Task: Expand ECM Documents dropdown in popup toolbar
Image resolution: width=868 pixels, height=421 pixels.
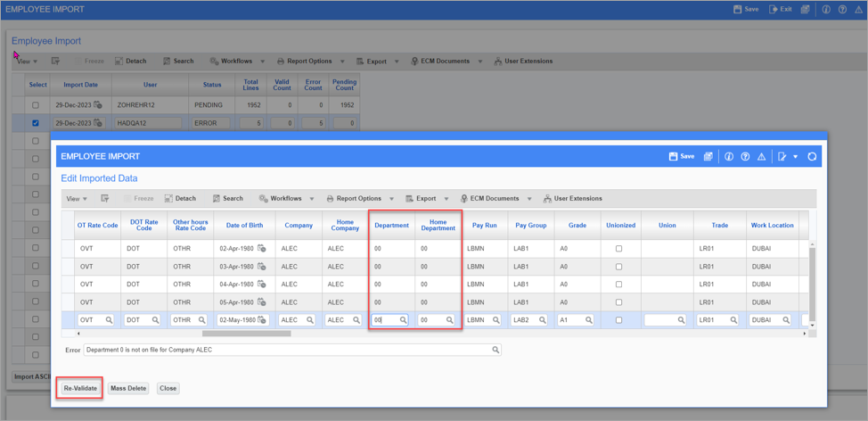Action: coord(529,198)
